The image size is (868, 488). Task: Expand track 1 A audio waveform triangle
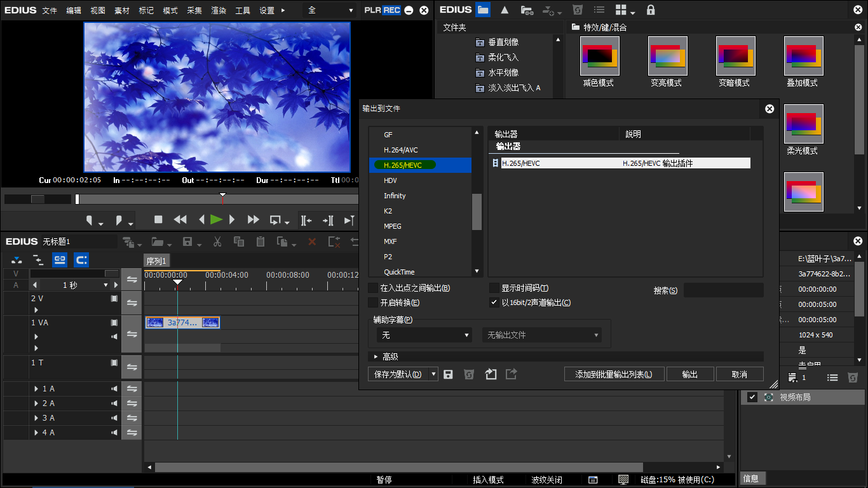click(x=36, y=389)
